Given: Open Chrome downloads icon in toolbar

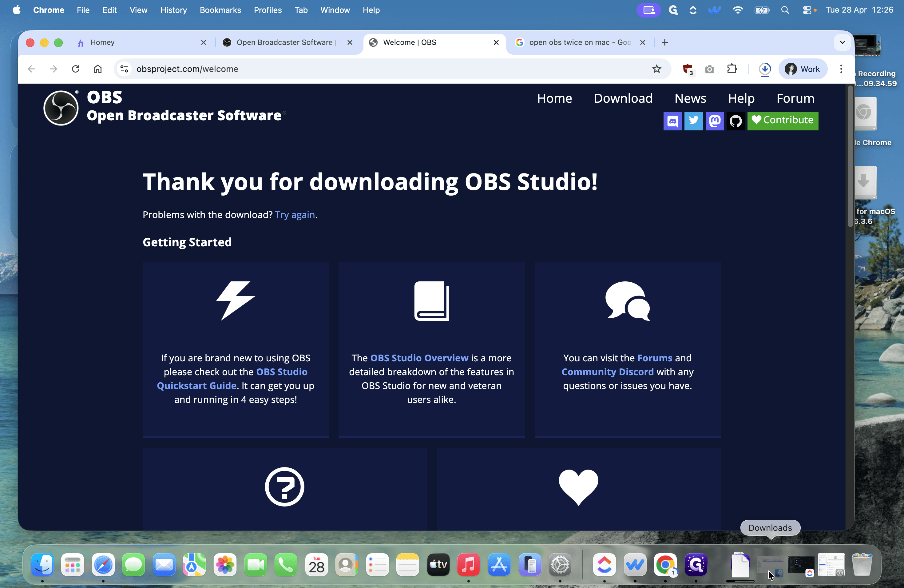Looking at the screenshot, I should coord(765,69).
